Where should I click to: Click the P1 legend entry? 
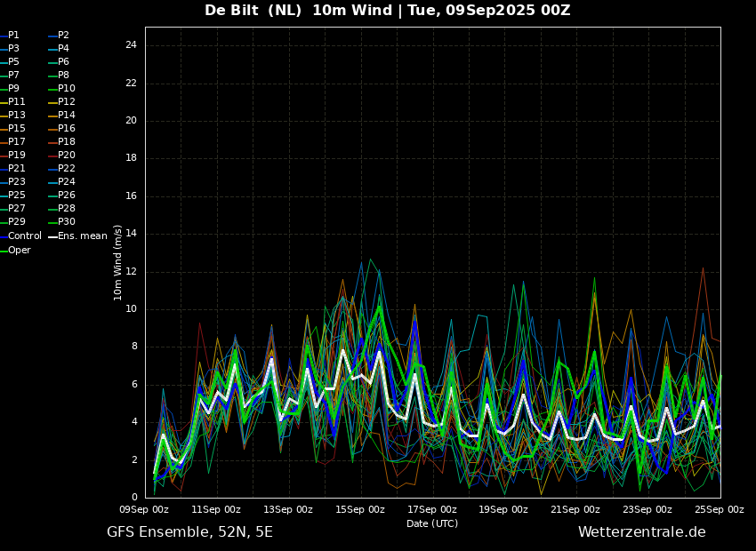point(10,36)
